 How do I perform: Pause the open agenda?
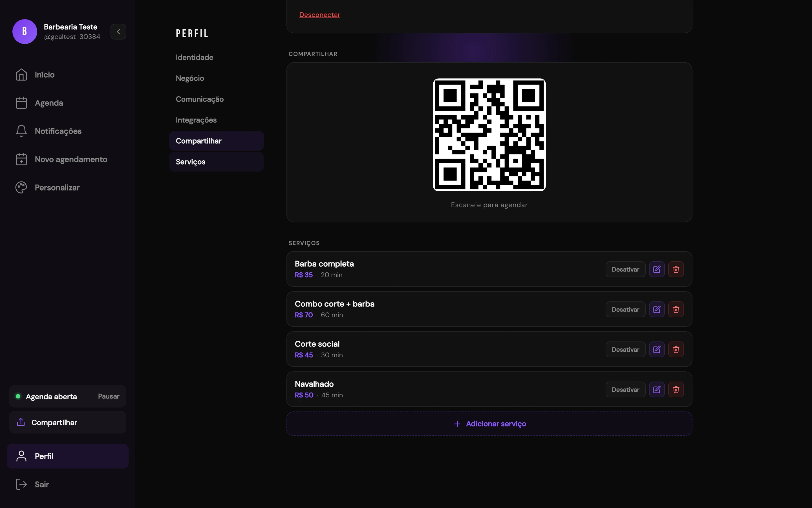click(x=109, y=397)
